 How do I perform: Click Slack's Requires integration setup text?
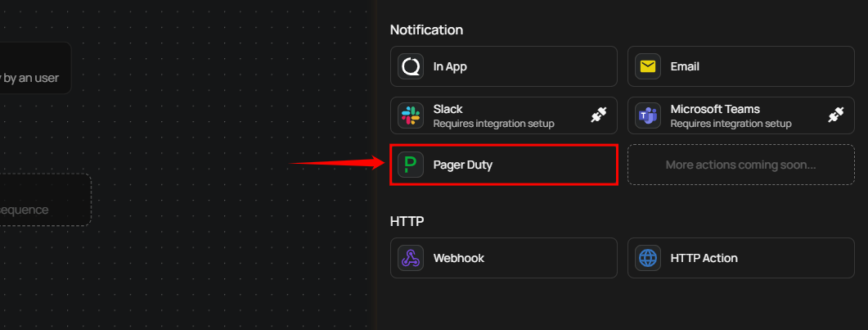pos(494,124)
